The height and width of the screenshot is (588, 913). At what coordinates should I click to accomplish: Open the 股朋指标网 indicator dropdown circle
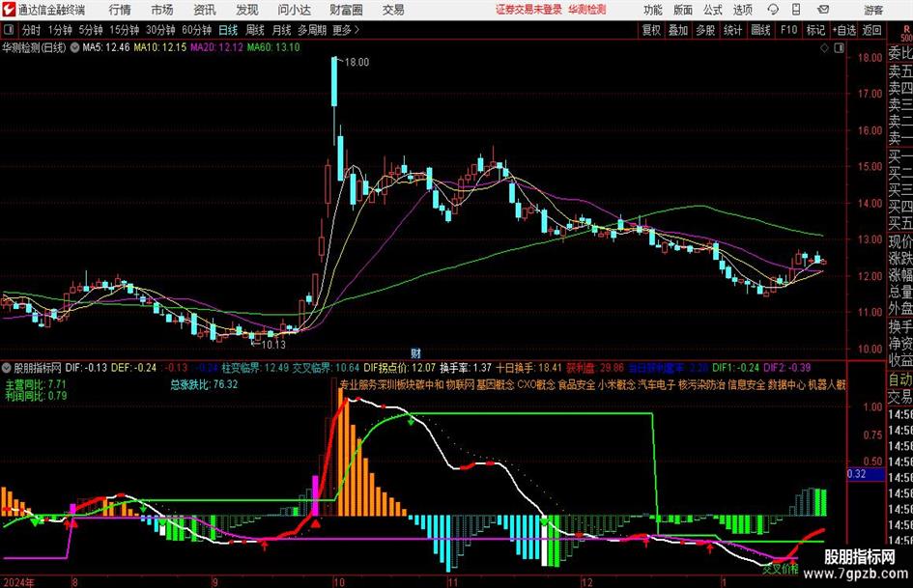pyautogui.click(x=7, y=368)
